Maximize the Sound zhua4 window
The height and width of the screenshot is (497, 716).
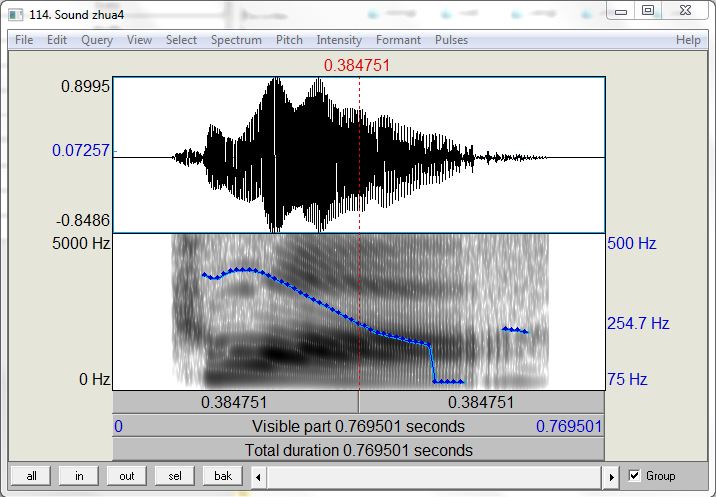(x=648, y=11)
